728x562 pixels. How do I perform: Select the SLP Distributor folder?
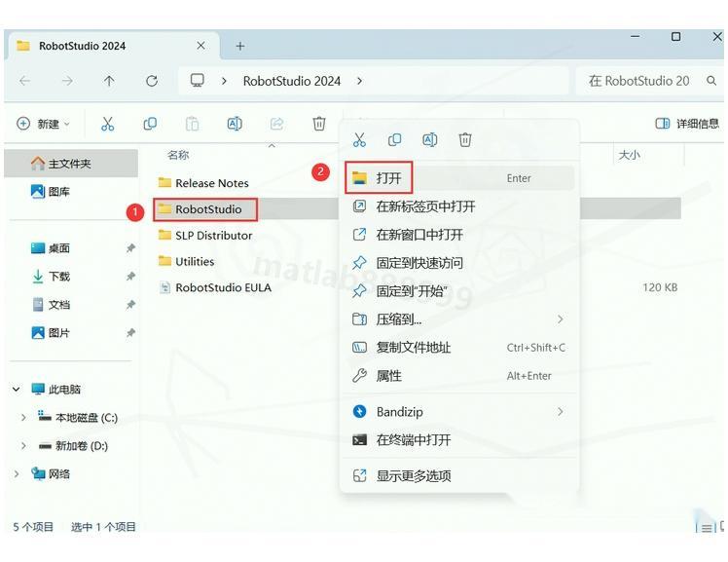coord(204,236)
